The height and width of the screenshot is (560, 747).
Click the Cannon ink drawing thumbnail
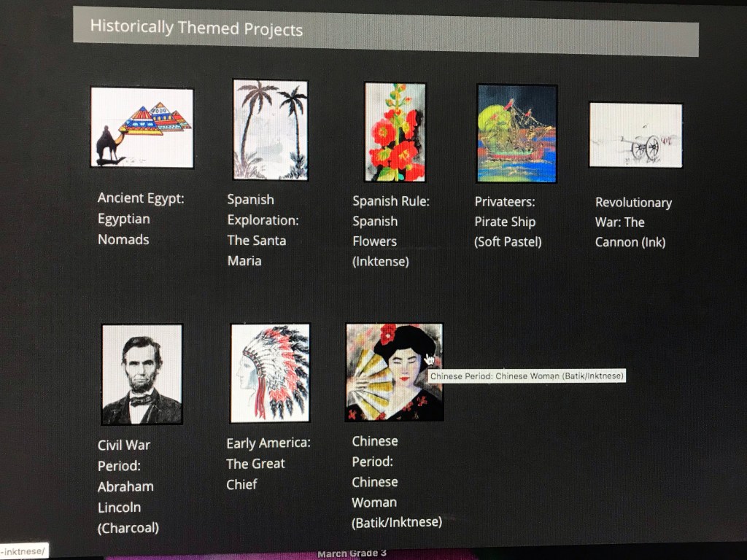[x=635, y=136]
